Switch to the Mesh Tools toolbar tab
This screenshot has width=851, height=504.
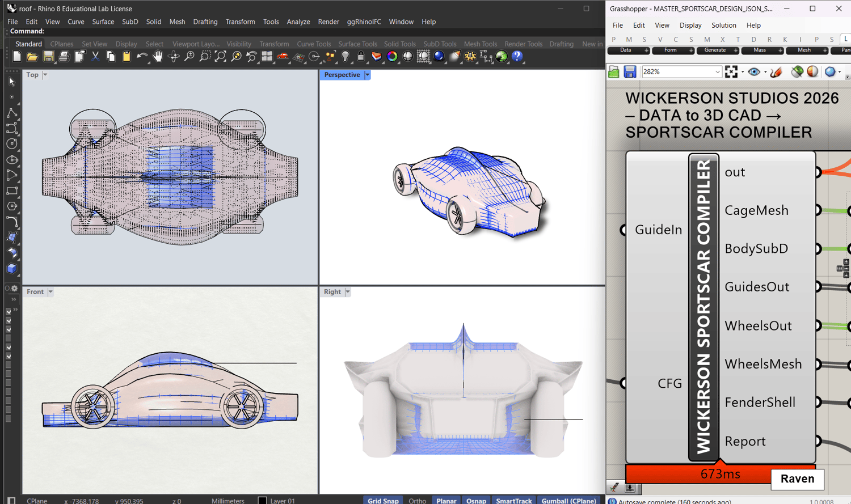pos(480,44)
